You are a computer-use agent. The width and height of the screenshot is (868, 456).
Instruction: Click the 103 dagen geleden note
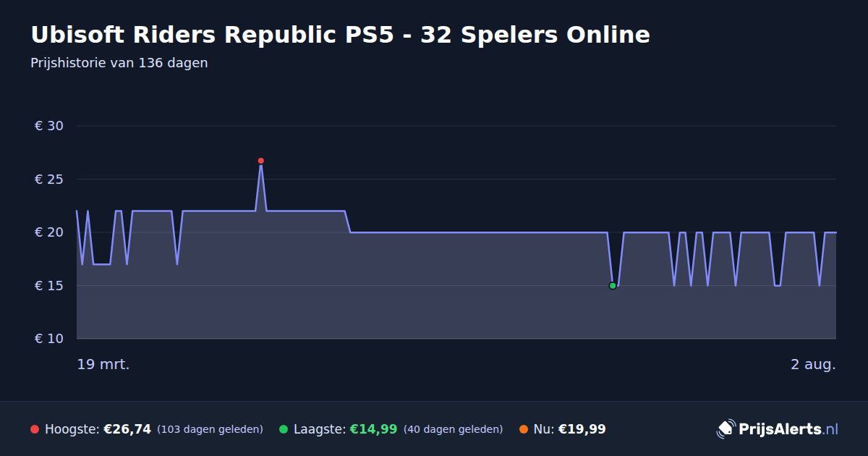(x=210, y=429)
